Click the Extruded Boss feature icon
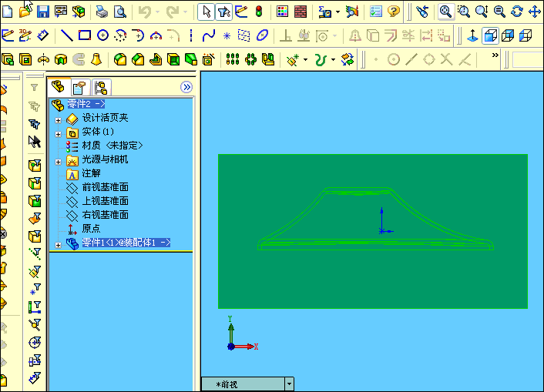 coord(8,59)
